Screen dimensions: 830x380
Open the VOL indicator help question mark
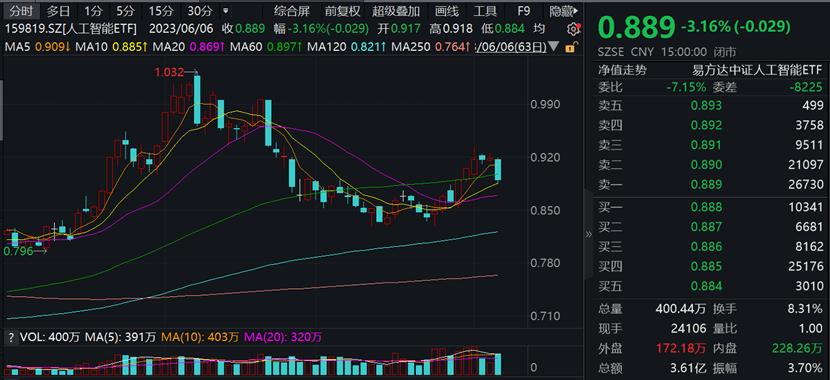tap(10, 337)
